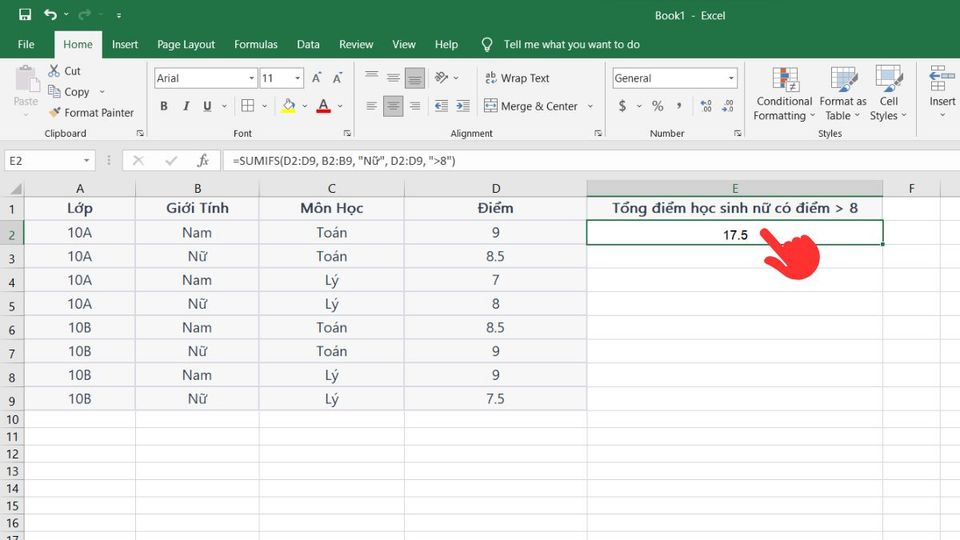Click the Align Right icon
Image resolution: width=960 pixels, height=540 pixels.
414,106
